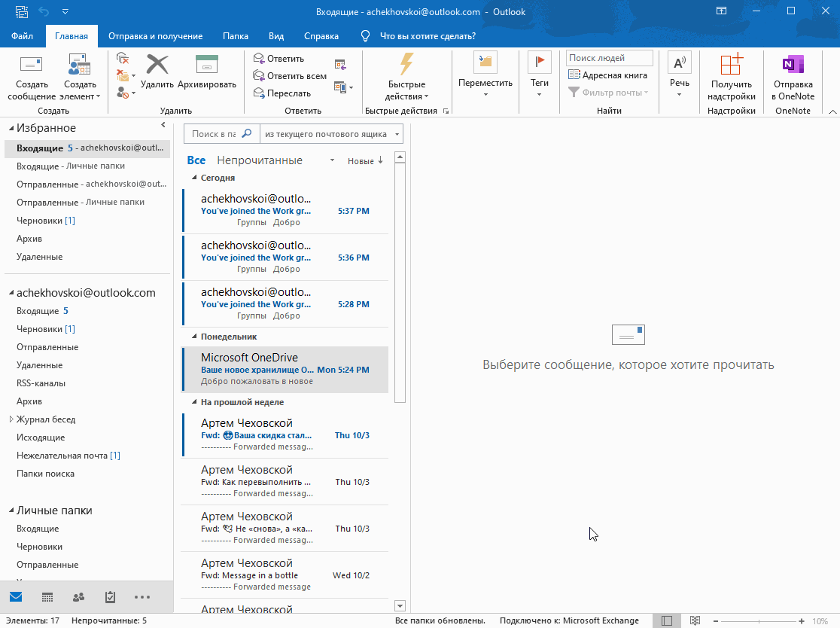Image resolution: width=840 pixels, height=628 pixels.
Task: Open the Ribbon Display Options icon
Action: click(x=721, y=11)
